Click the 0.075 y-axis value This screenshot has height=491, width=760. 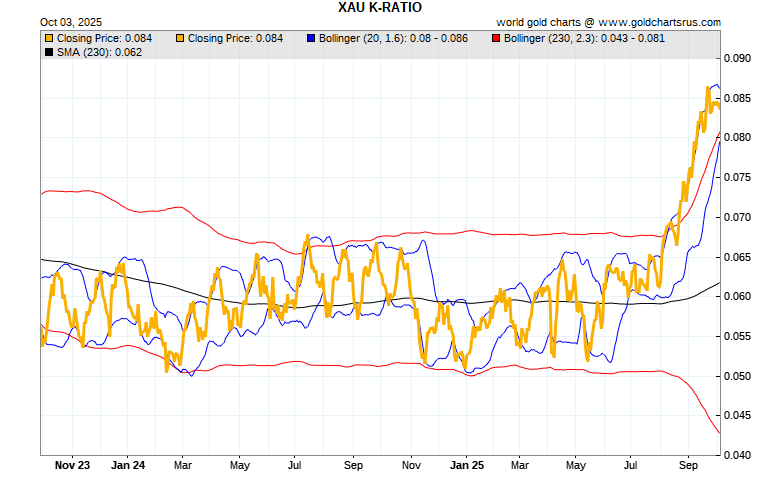coord(739,177)
